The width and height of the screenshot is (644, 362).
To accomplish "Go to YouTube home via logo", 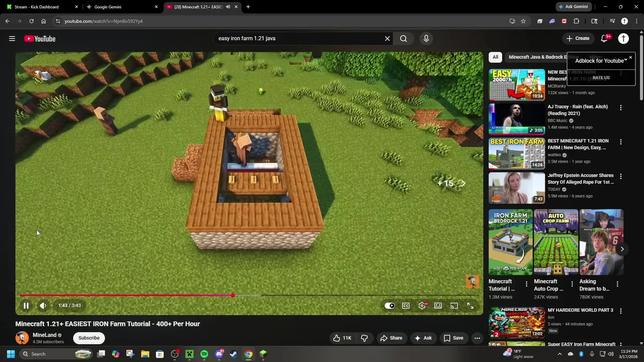I will pyautogui.click(x=40, y=39).
